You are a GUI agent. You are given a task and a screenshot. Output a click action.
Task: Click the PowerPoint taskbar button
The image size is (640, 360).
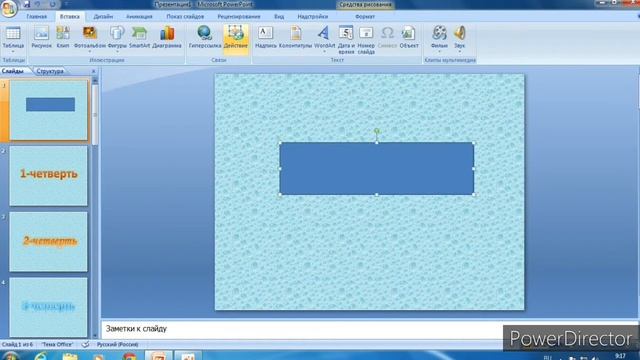[158, 356]
